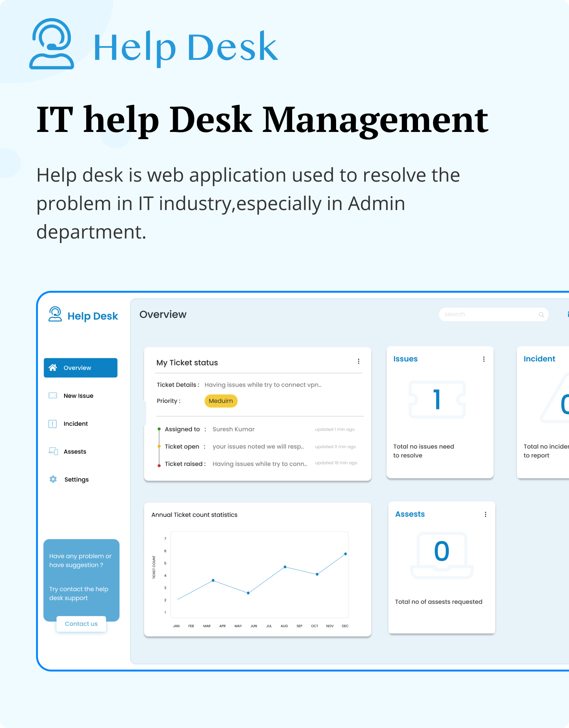This screenshot has height=728, width=569.
Task: Click the green Assigned to status dot
Action: [x=159, y=429]
